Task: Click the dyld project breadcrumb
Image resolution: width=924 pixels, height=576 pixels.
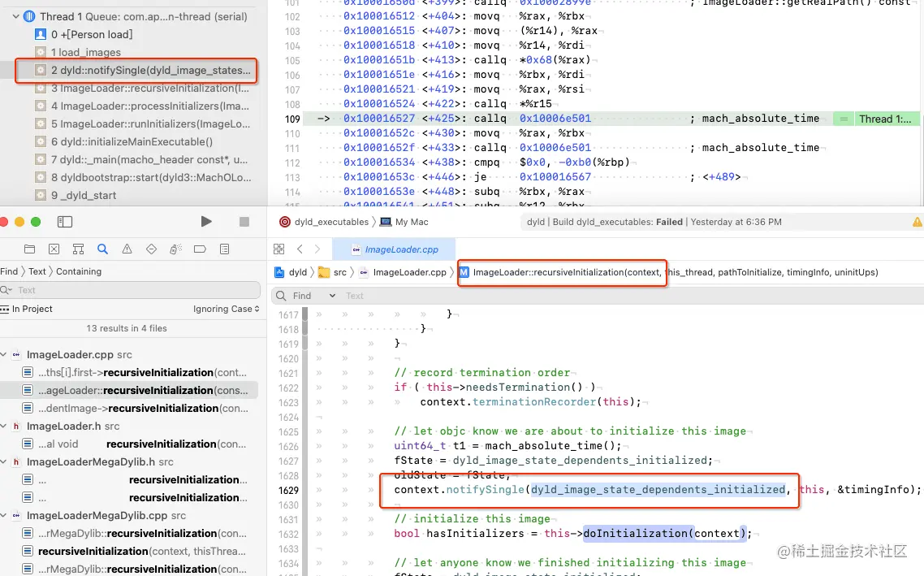Action: (x=291, y=272)
